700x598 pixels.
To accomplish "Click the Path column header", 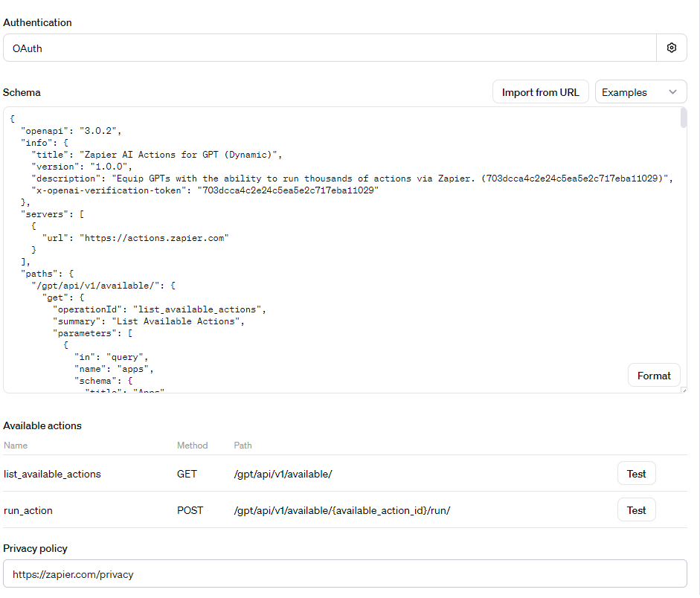I will [x=243, y=445].
